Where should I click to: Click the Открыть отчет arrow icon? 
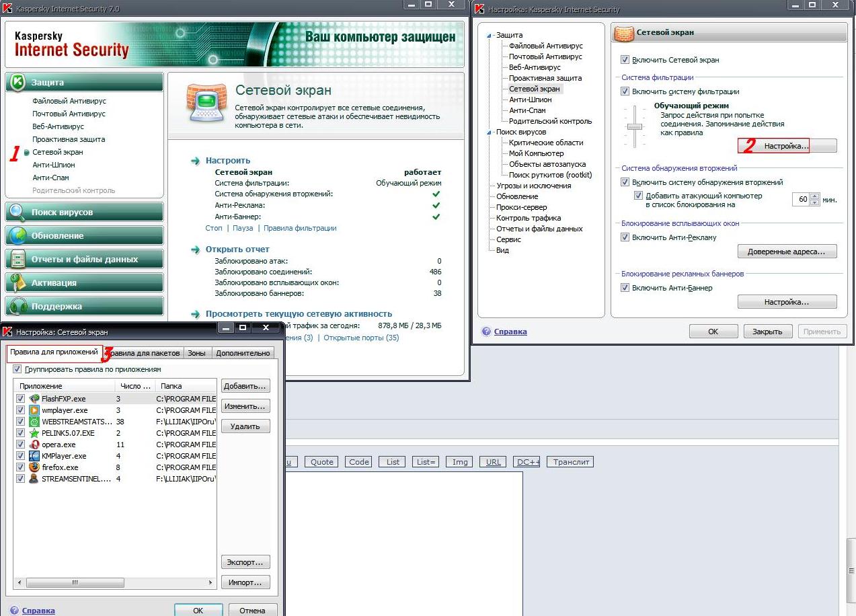pyautogui.click(x=196, y=249)
